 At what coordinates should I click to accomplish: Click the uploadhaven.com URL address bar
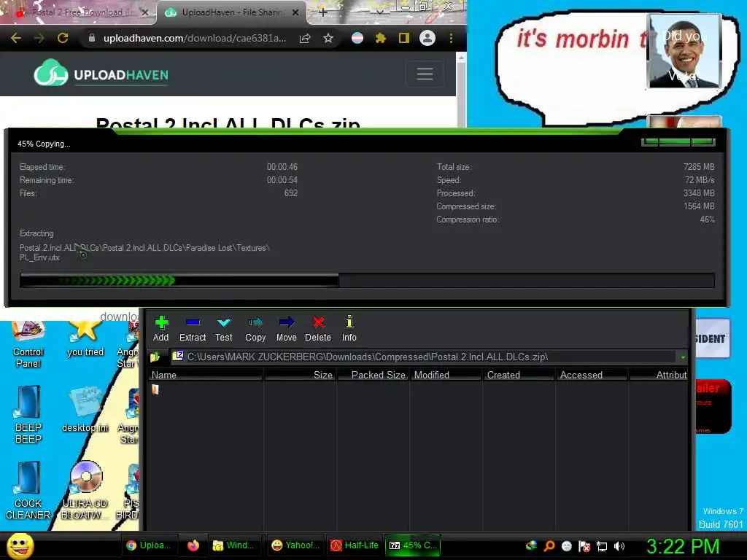[194, 38]
